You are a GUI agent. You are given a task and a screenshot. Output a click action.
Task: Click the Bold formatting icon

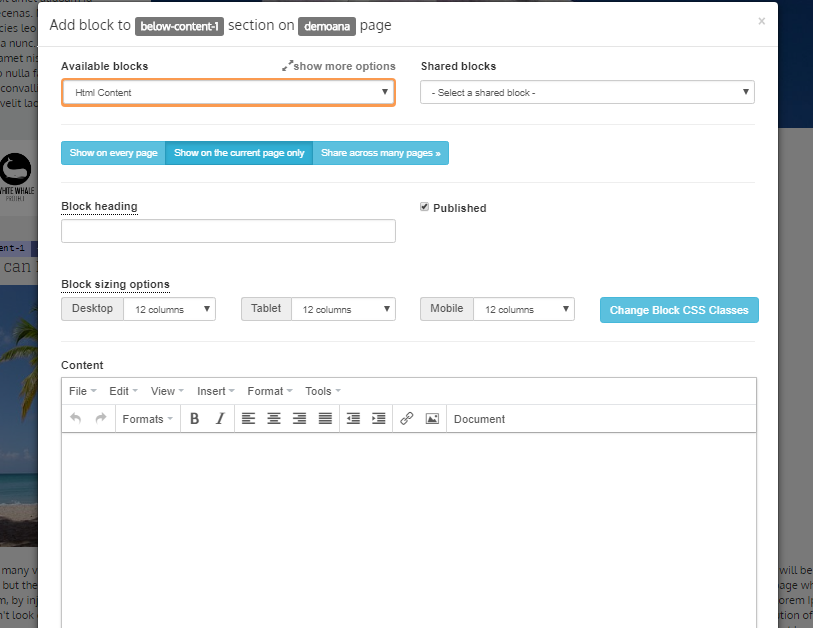pos(195,419)
